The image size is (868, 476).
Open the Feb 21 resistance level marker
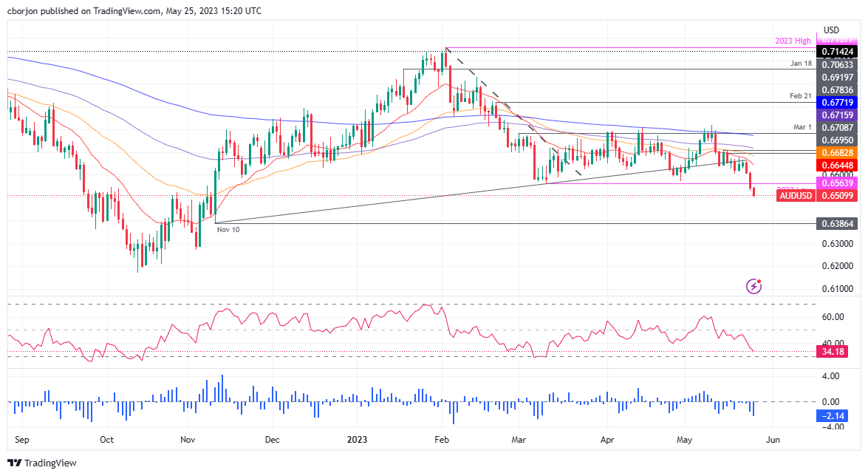coord(802,95)
